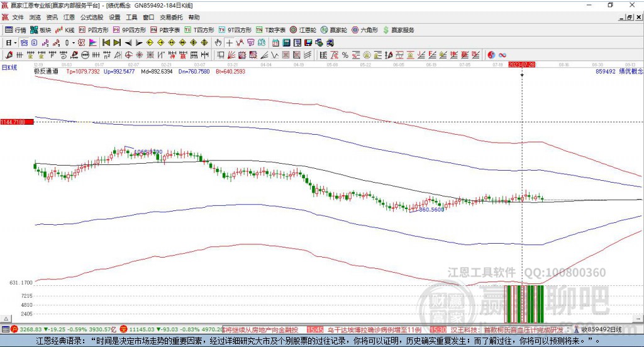
Task: Click the first yellow diamond arrow icon
Action: (x=150, y=43)
